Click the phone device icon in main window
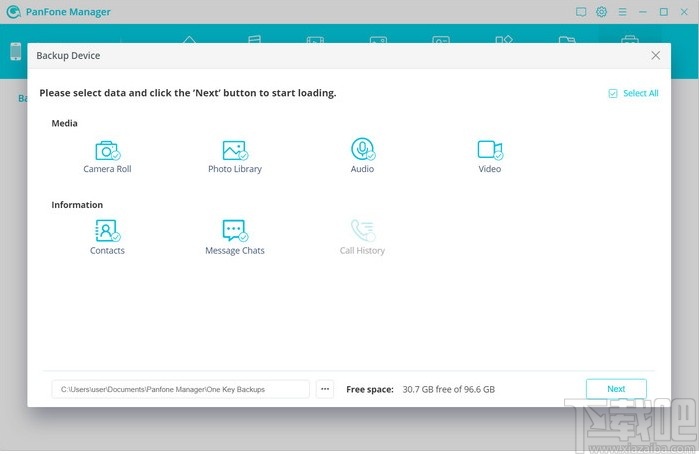The image size is (699, 454). pos(16,51)
